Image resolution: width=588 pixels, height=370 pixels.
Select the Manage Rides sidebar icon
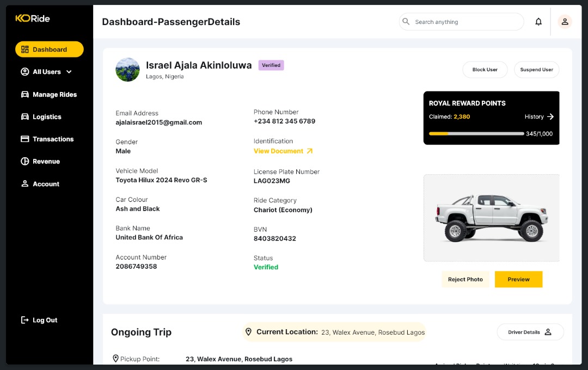point(24,94)
